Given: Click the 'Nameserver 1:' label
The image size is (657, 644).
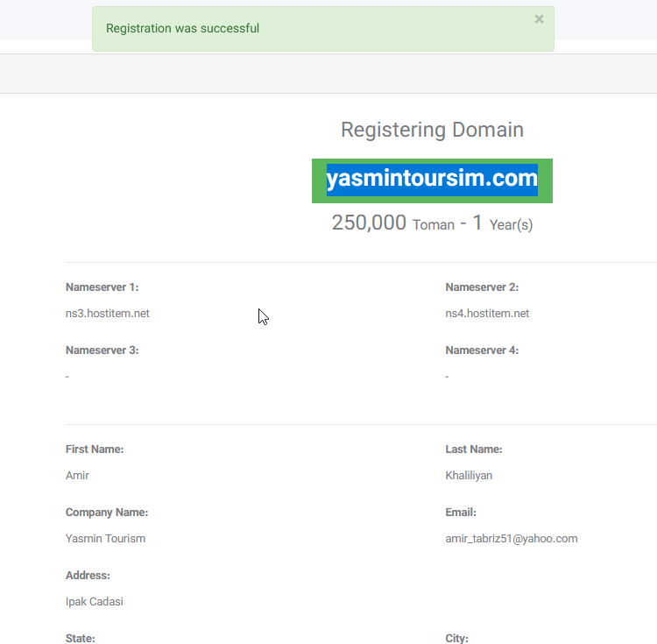Looking at the screenshot, I should [102, 287].
